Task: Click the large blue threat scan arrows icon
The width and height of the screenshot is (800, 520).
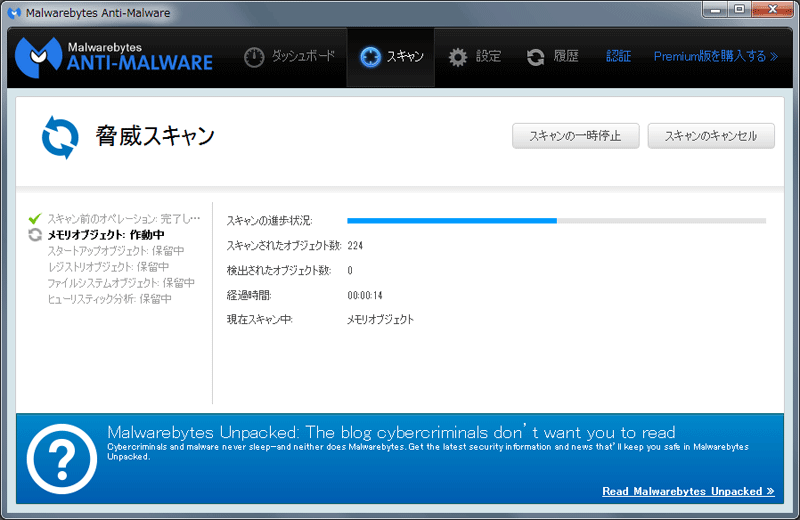Action: coord(60,137)
